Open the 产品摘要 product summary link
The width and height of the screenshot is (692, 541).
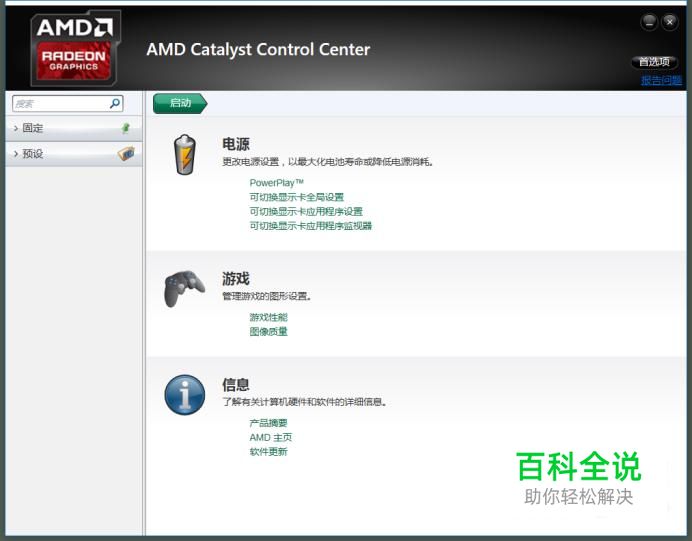[268, 423]
